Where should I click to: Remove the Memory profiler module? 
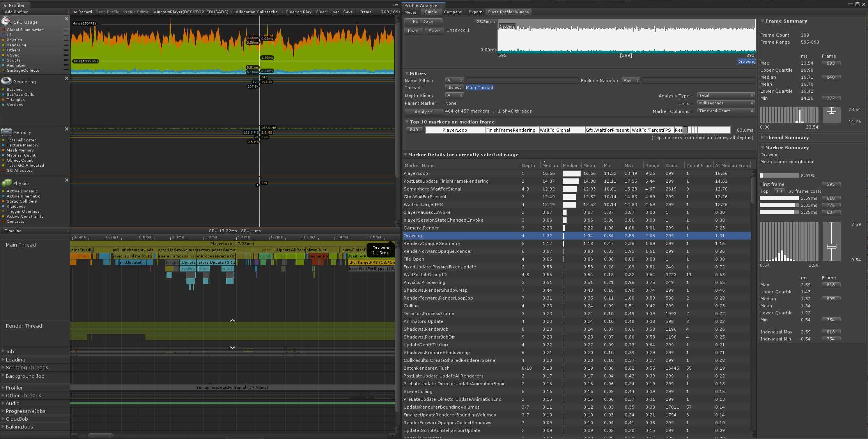pos(66,129)
